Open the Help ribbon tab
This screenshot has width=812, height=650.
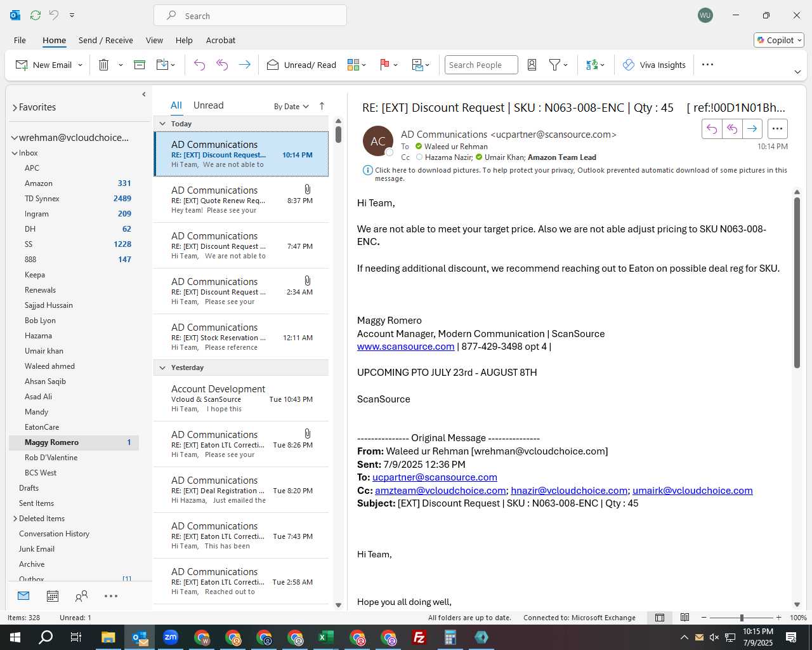184,40
